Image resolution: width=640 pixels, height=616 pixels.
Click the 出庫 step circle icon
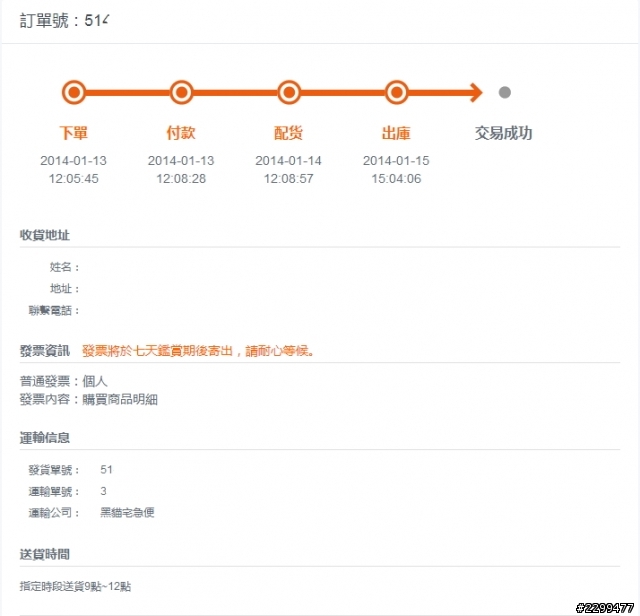pos(396,93)
